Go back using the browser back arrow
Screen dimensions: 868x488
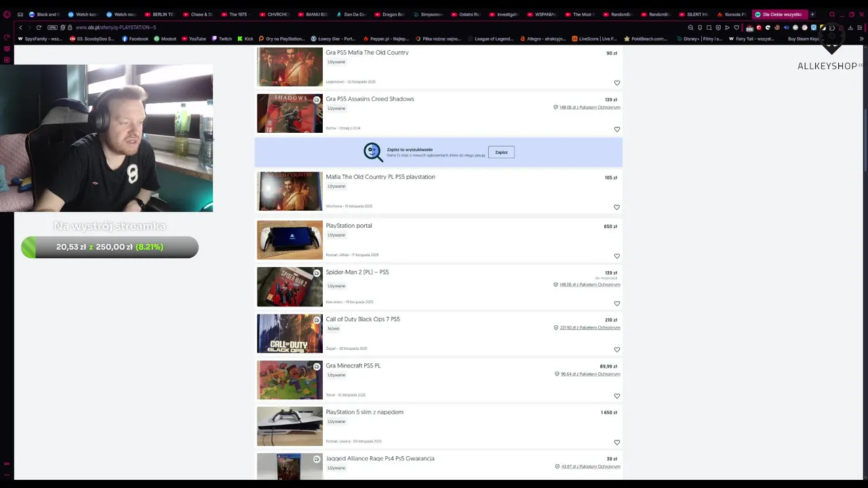[20, 28]
